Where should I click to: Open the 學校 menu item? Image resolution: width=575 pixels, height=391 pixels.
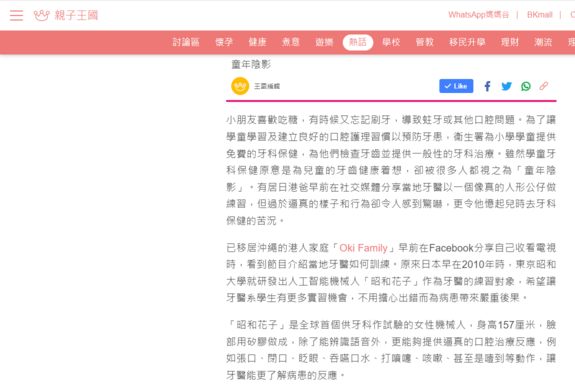[391, 42]
